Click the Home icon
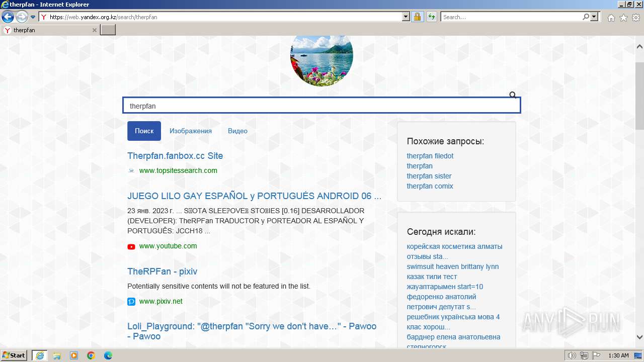The width and height of the screenshot is (644, 362). point(611,18)
